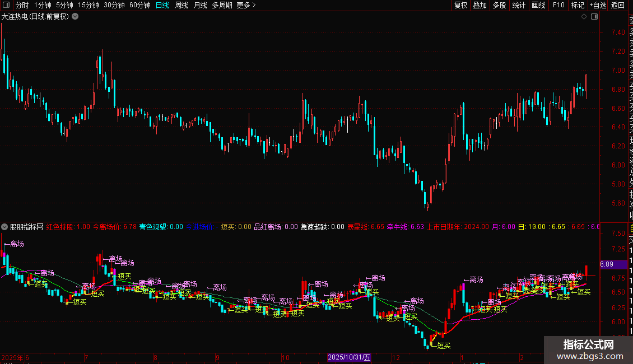The height and width of the screenshot is (364, 633).
Task: Open the 统计 statistics tool
Action: coord(519,5)
